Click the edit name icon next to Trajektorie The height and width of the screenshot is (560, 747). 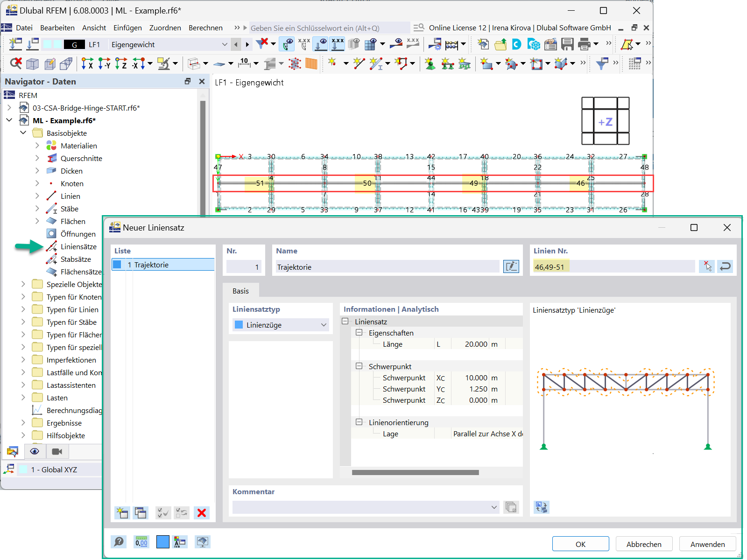pyautogui.click(x=511, y=266)
